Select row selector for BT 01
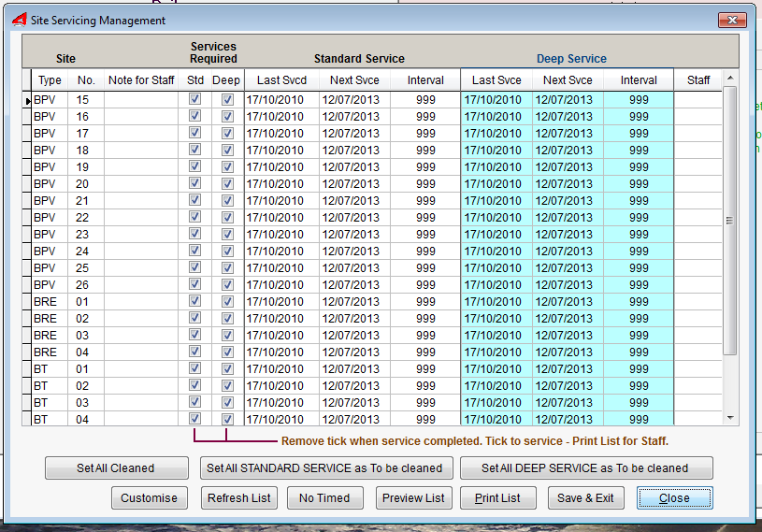Image resolution: width=762 pixels, height=532 pixels. click(x=27, y=368)
